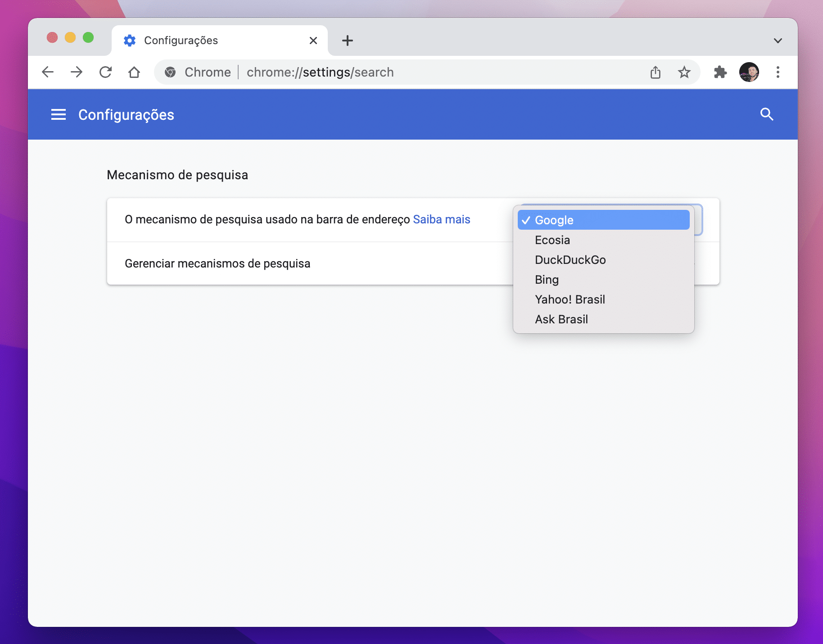
Task: Maximize the window with the green button
Action: pyautogui.click(x=88, y=37)
